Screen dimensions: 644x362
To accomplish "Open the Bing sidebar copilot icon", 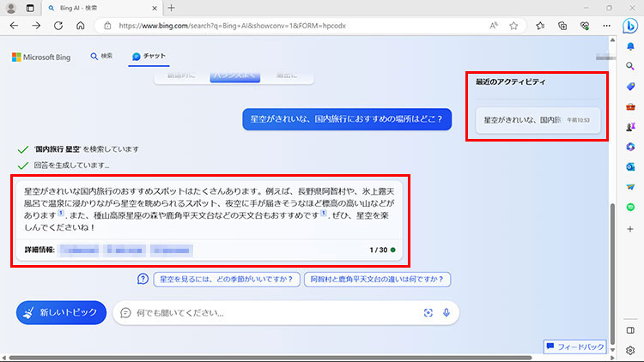I will 629,25.
